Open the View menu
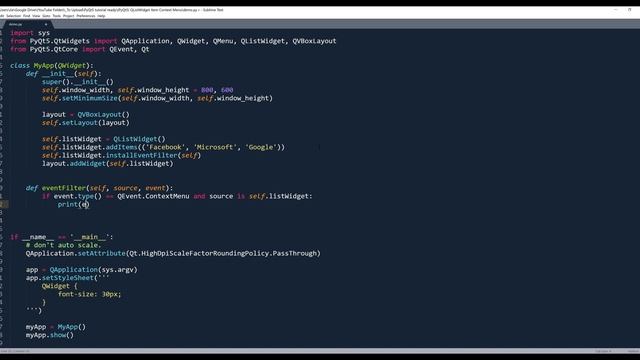 tap(36, 16)
